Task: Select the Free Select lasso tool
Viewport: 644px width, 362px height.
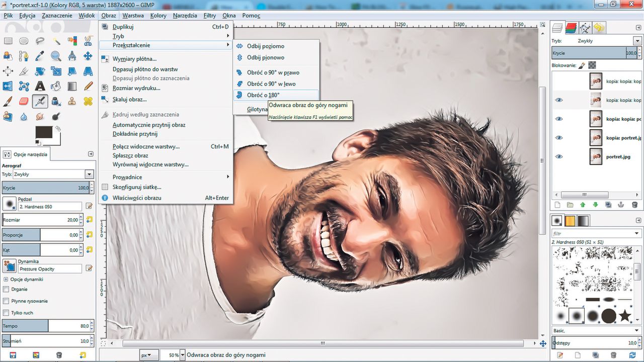Action: click(x=40, y=41)
